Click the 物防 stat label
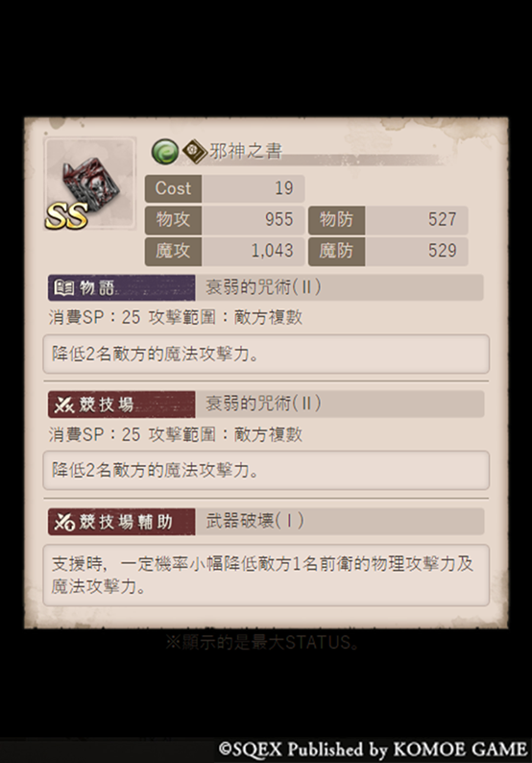Image resolution: width=532 pixels, height=763 pixels. point(336,219)
